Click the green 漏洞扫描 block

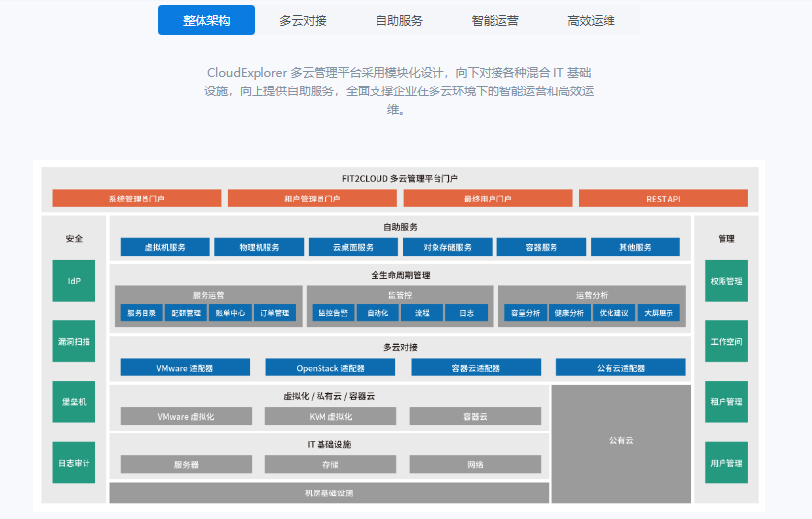74,341
